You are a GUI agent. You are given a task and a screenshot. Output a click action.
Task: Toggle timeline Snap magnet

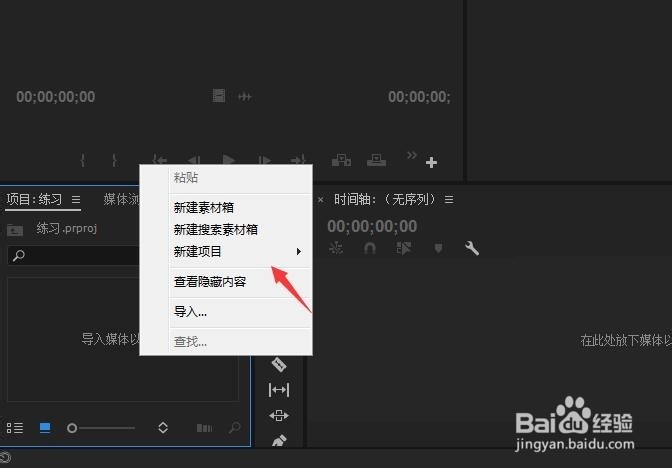click(370, 248)
